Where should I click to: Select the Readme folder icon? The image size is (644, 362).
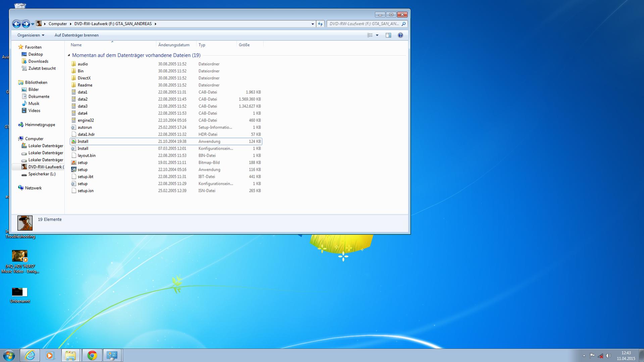[73, 85]
